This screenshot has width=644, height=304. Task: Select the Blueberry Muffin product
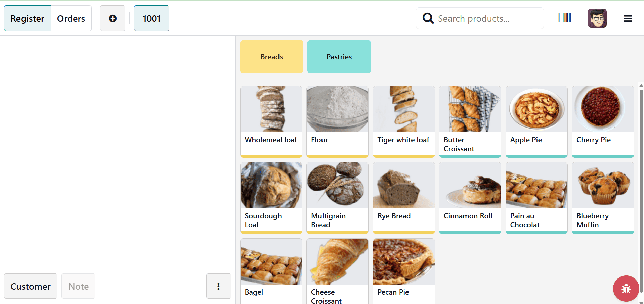coord(602,197)
